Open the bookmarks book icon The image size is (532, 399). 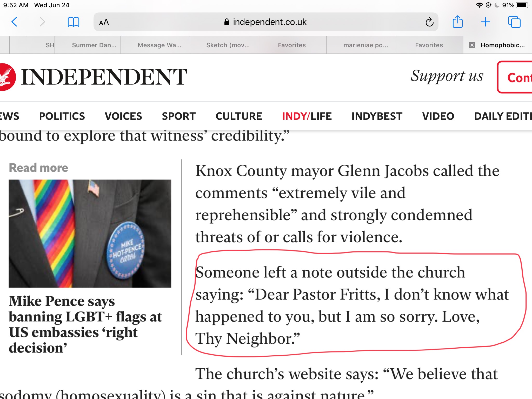click(73, 22)
